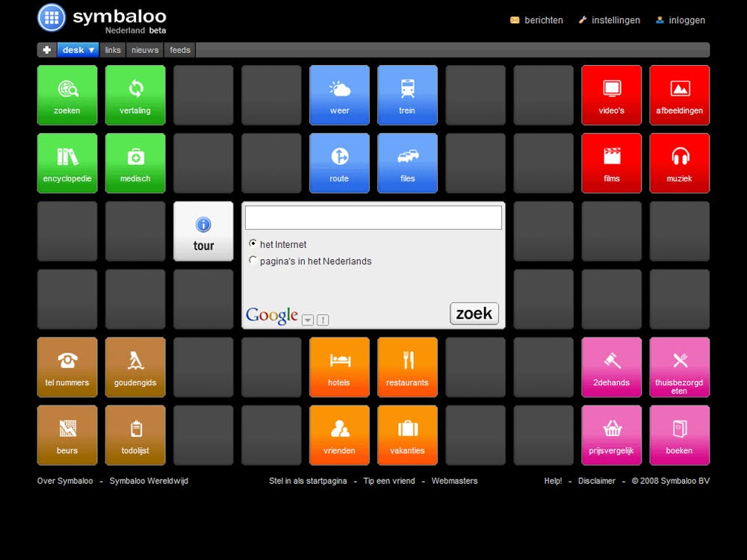
Task: Open the restaurants tile
Action: click(x=407, y=367)
